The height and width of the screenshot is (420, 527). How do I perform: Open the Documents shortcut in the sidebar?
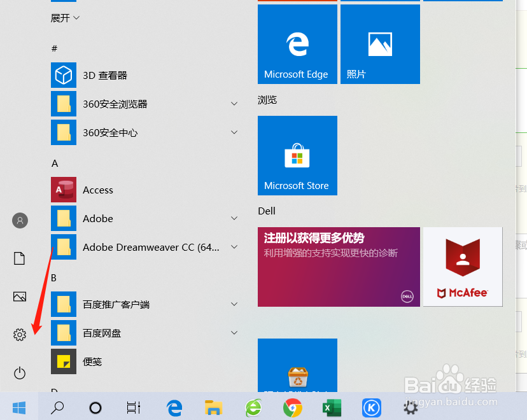point(19,258)
